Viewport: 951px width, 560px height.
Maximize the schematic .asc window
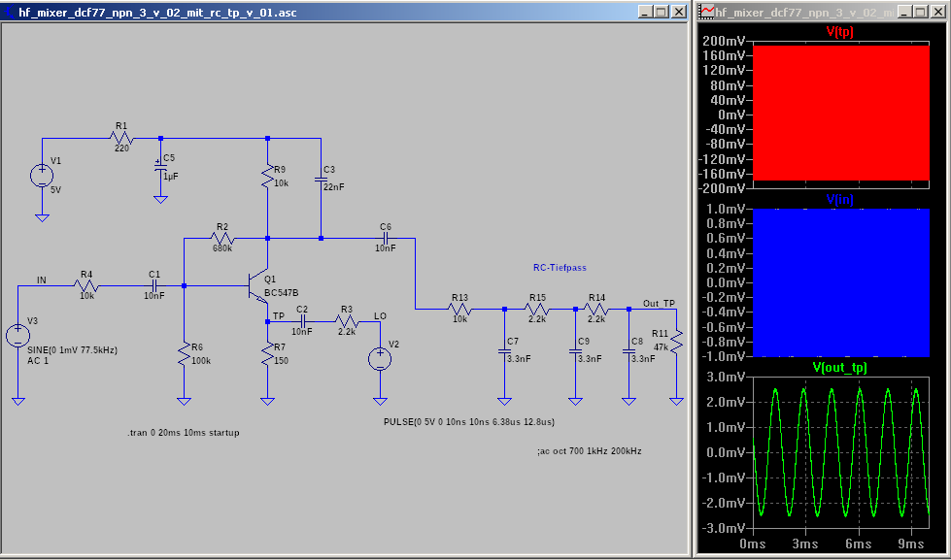[x=661, y=12]
